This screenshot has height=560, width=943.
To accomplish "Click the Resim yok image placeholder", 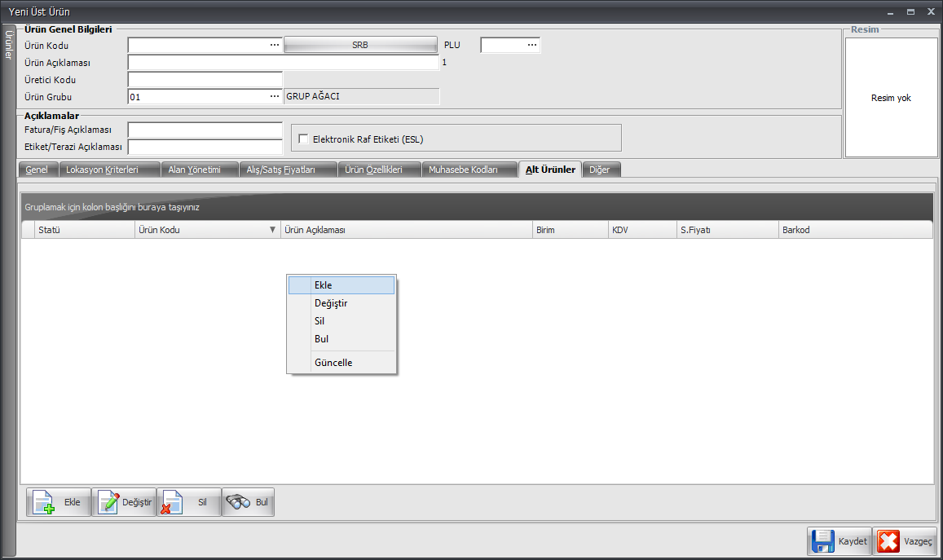I will (891, 98).
